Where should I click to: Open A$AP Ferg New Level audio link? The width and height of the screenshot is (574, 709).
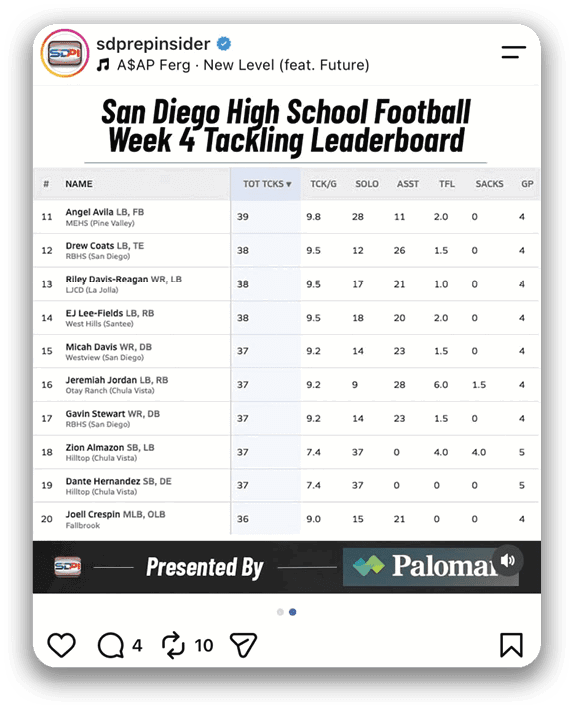point(243,65)
